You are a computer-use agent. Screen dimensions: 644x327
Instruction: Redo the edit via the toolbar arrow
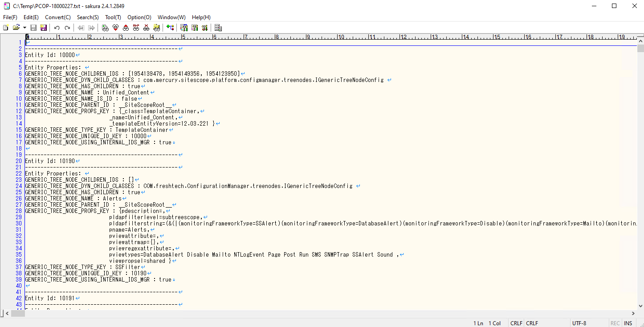pos(67,28)
